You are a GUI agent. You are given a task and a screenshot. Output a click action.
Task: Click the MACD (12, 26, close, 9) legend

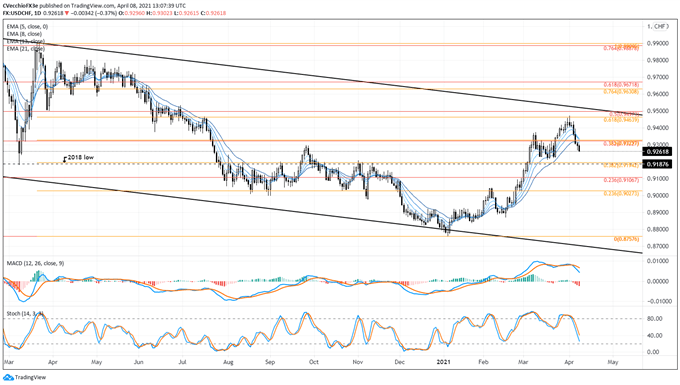click(36, 263)
